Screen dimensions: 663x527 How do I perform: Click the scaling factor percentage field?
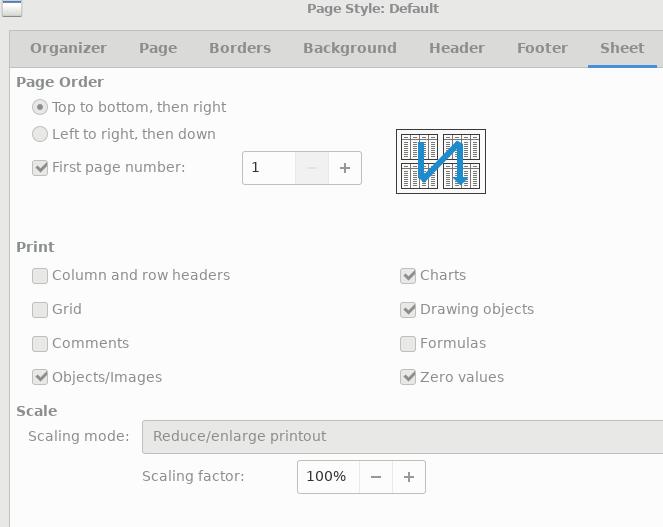[x=327, y=477]
